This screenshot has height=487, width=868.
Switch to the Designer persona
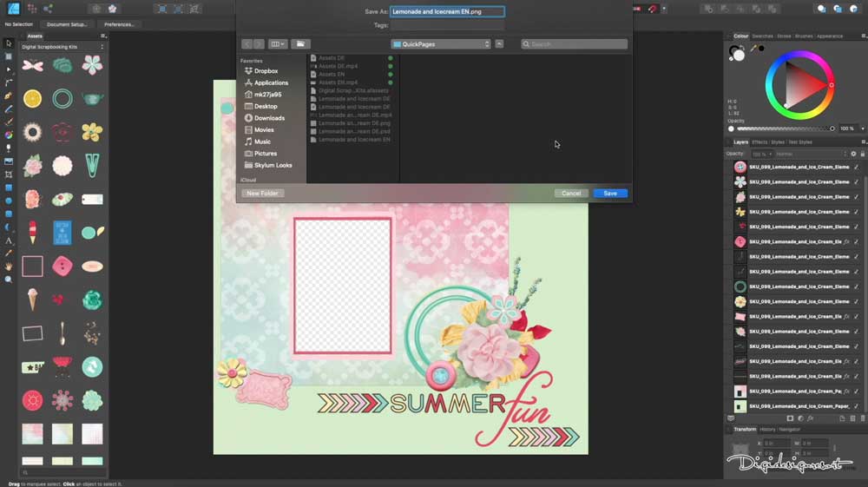tap(13, 9)
